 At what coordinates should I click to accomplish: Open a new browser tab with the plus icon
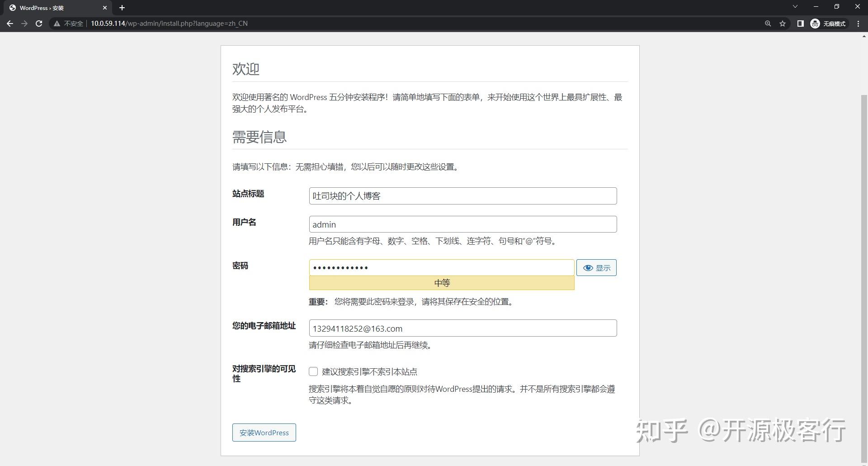point(122,7)
